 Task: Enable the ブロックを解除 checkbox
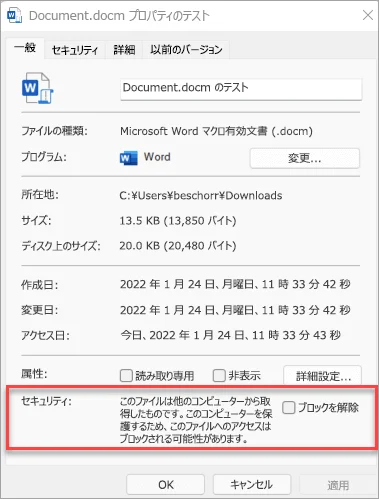(289, 407)
